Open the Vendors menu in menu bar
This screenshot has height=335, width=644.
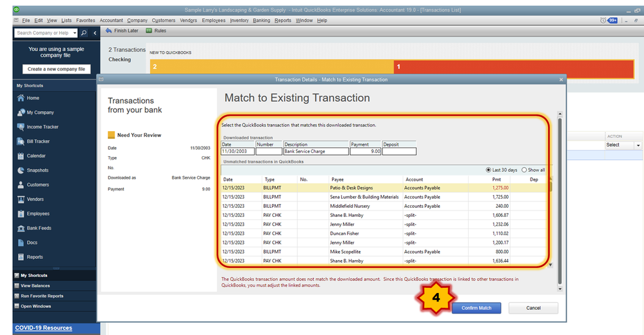pyautogui.click(x=188, y=20)
